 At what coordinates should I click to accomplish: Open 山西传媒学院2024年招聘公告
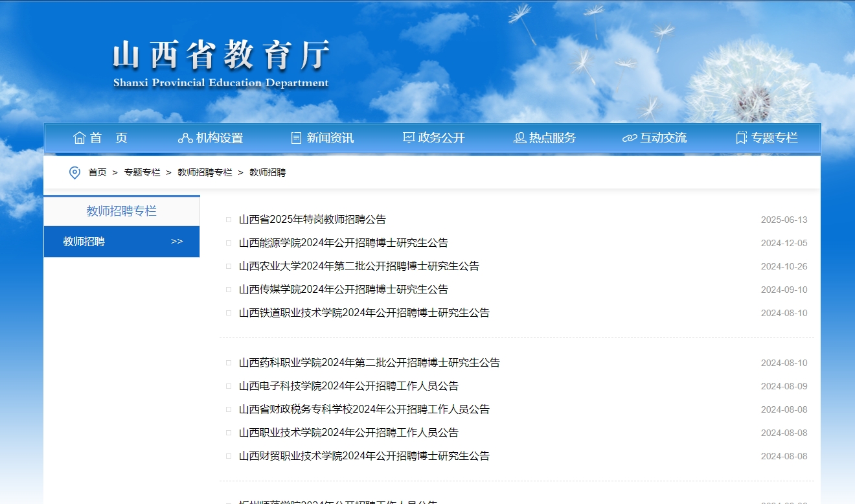pos(342,289)
